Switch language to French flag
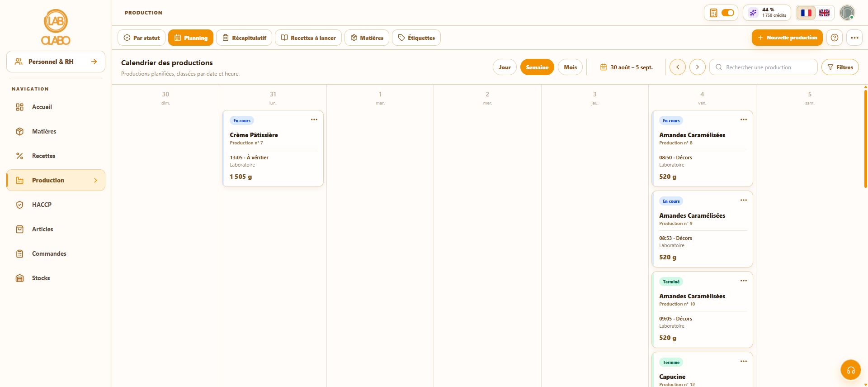This screenshot has width=868, height=387. (806, 13)
